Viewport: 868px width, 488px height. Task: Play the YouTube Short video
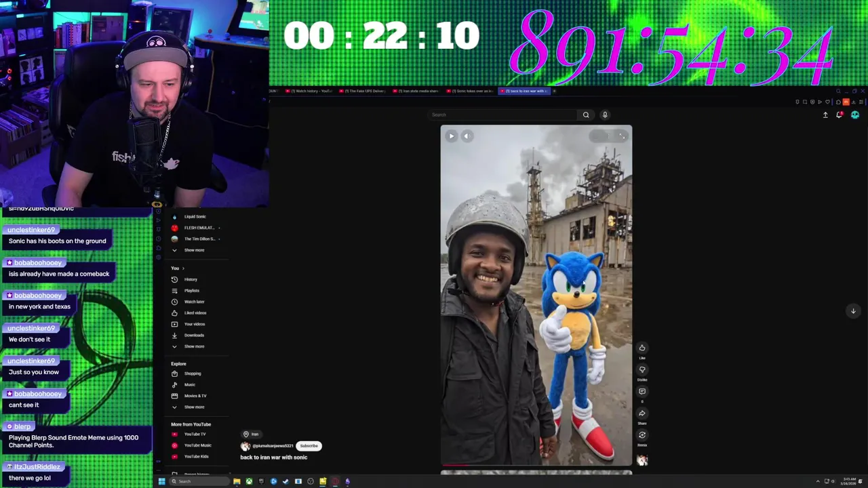(x=451, y=136)
